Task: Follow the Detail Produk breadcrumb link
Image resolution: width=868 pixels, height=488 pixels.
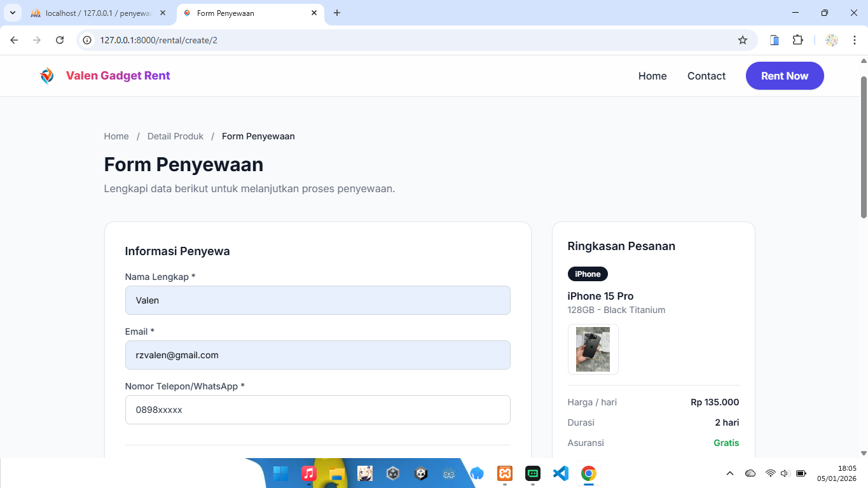Action: click(176, 136)
